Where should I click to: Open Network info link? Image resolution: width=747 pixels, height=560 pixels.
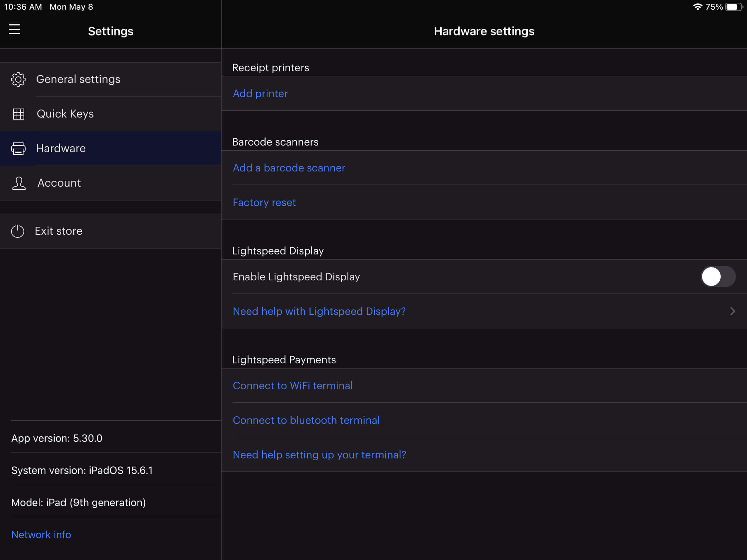(x=41, y=535)
